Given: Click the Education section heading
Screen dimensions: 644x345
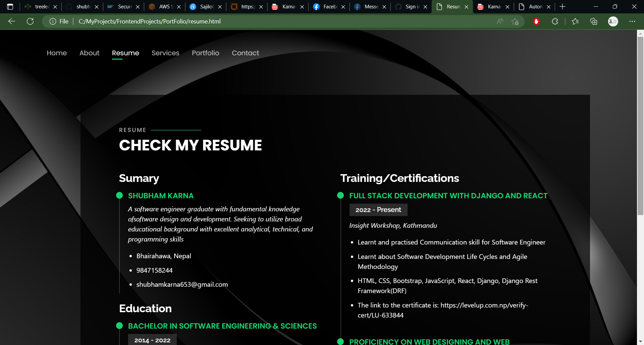Looking at the screenshot, I should pyautogui.click(x=145, y=308).
